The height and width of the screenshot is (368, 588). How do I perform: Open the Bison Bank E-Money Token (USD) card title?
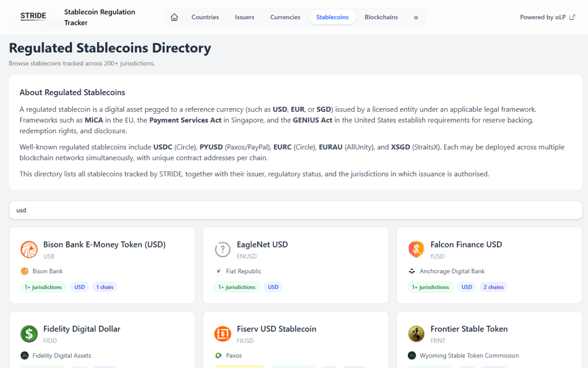point(104,244)
